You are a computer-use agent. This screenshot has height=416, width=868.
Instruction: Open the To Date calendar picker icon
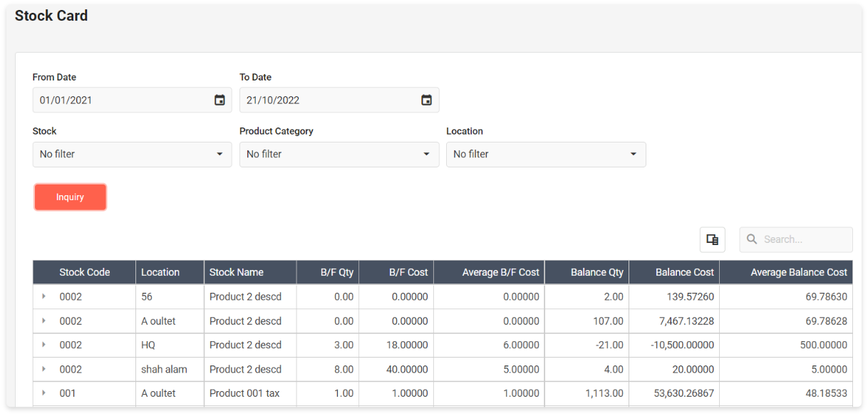click(x=426, y=100)
